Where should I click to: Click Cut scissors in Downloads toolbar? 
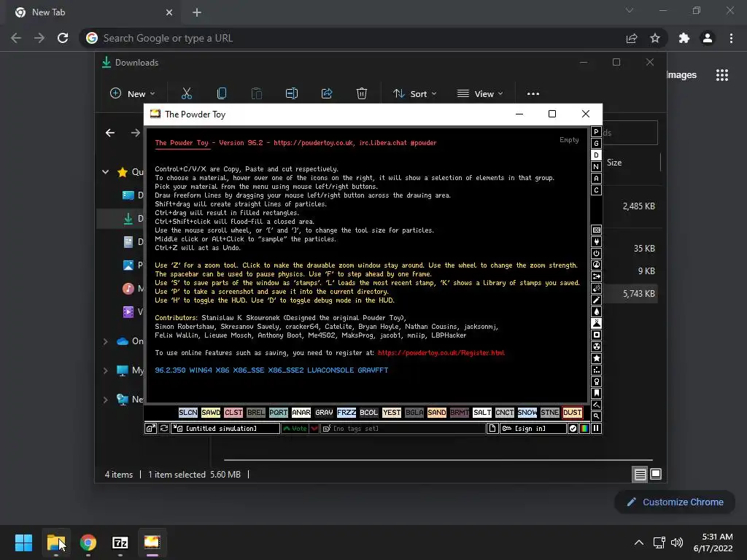tap(186, 94)
